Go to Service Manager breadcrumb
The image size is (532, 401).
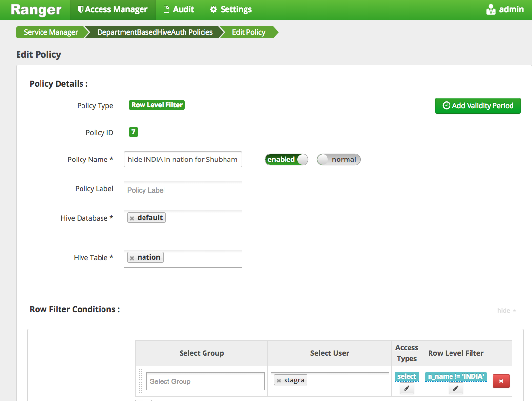coord(51,32)
